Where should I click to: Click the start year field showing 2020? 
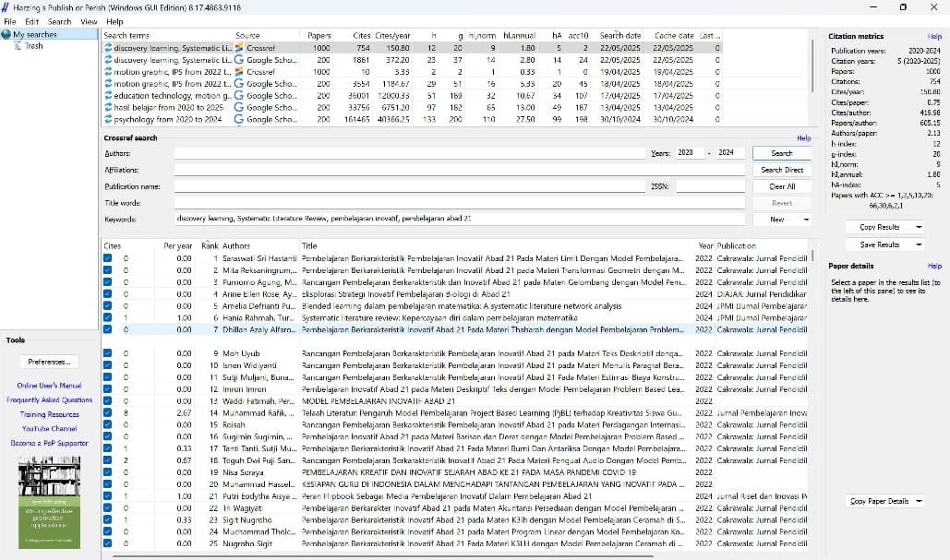[x=690, y=153]
